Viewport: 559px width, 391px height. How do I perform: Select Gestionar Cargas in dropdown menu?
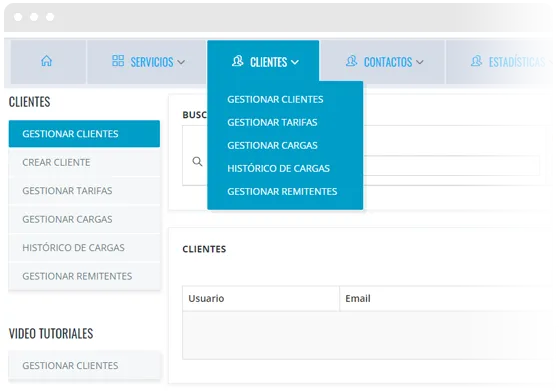[272, 145]
